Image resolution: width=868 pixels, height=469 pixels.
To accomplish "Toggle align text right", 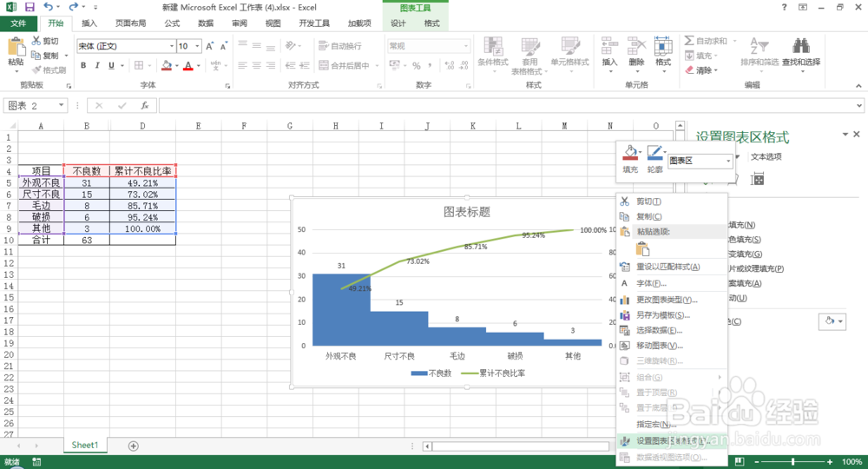I will (x=271, y=65).
